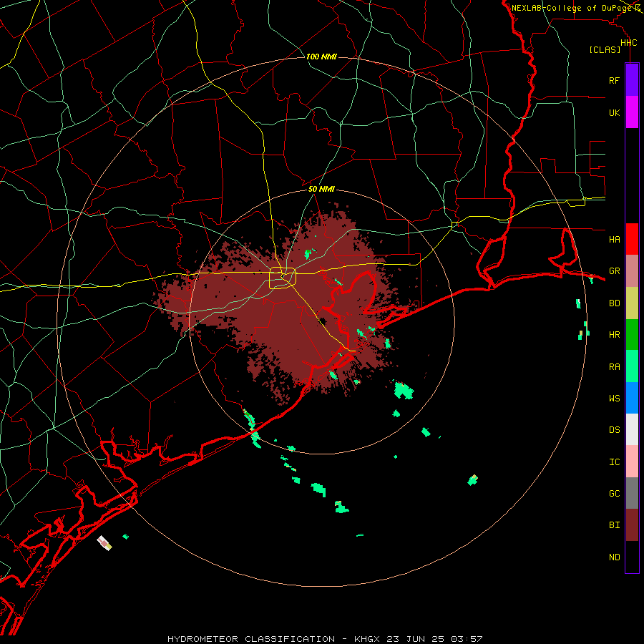The height and width of the screenshot is (644, 644).
Task: Click the RF purple legend swatch
Action: click(632, 80)
